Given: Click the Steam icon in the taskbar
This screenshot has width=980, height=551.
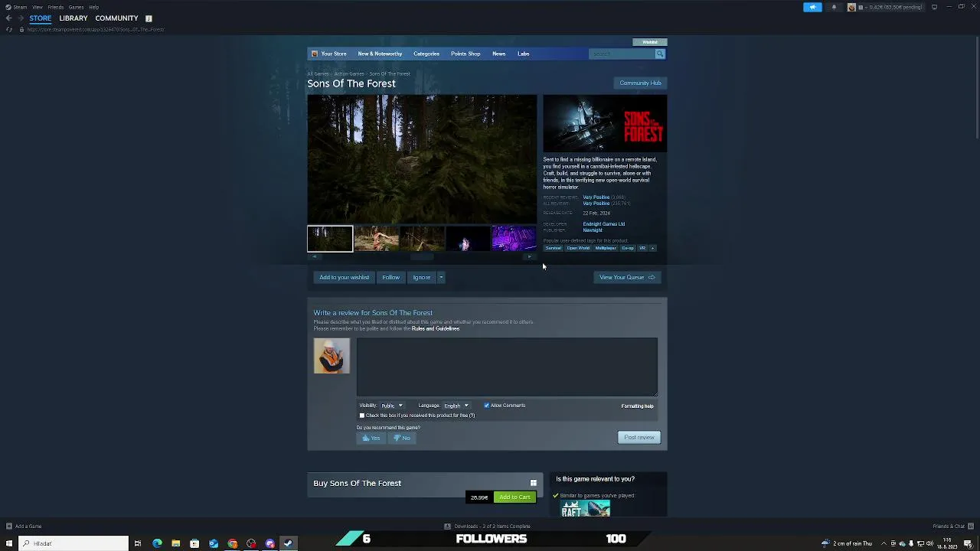Looking at the screenshot, I should click(x=288, y=543).
